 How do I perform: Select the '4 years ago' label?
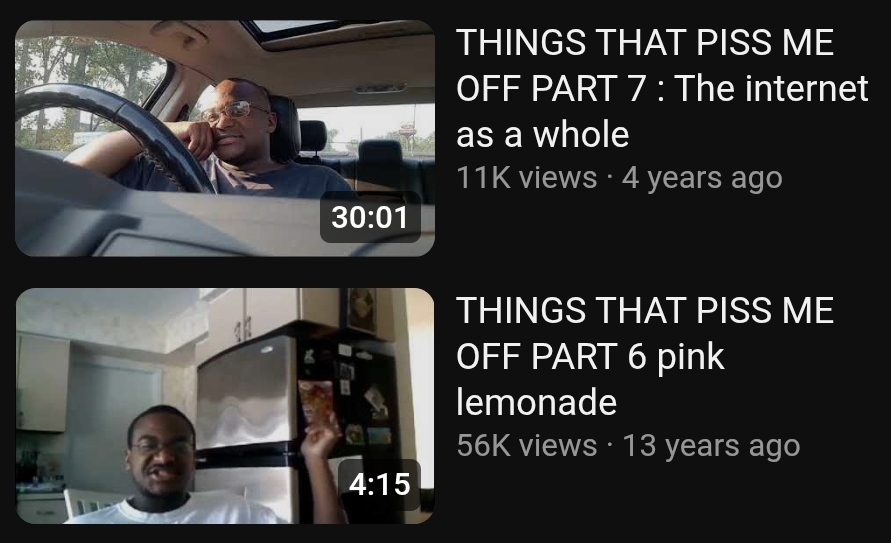pyautogui.click(x=702, y=178)
